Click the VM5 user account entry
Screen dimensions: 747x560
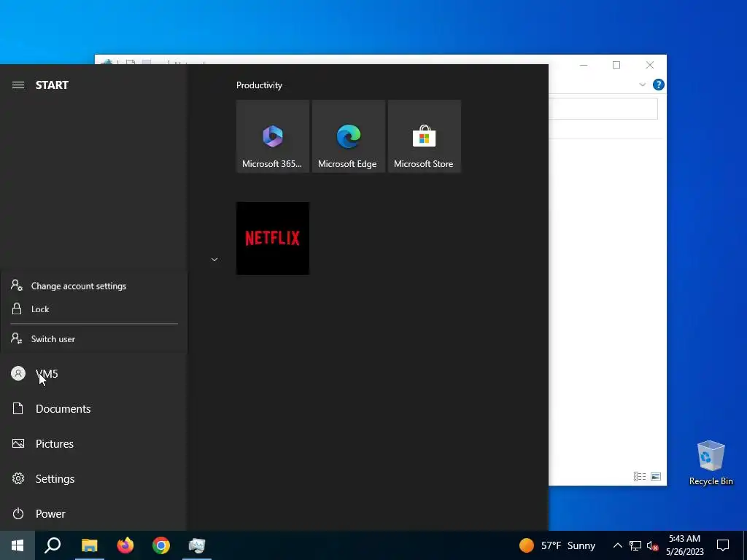coord(93,374)
